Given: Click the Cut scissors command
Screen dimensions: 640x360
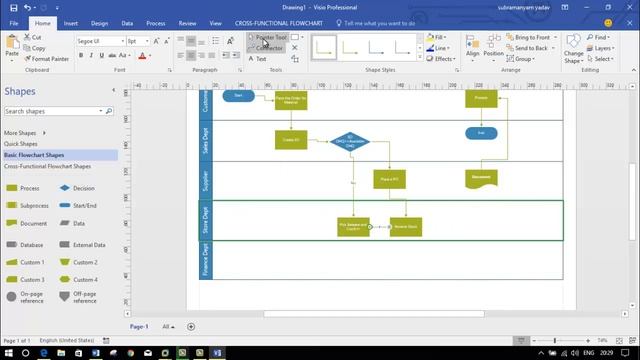Looking at the screenshot, I should [33, 37].
